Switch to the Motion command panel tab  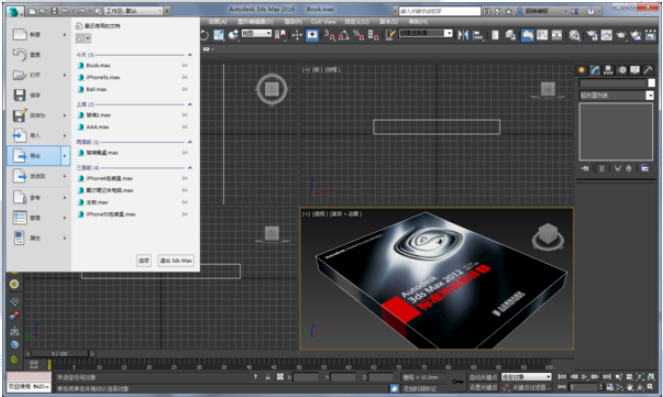[622, 70]
